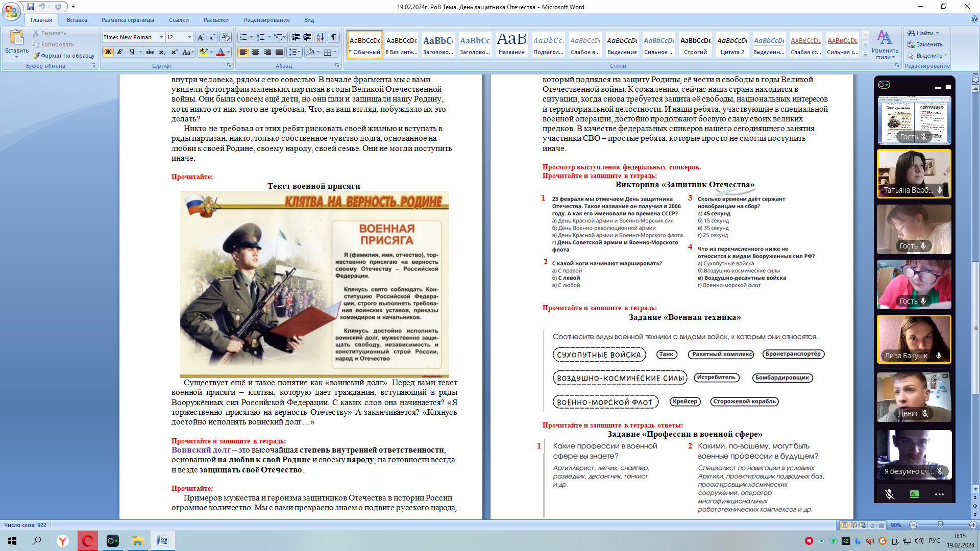Open the borders dropdown arrow

coord(335,52)
